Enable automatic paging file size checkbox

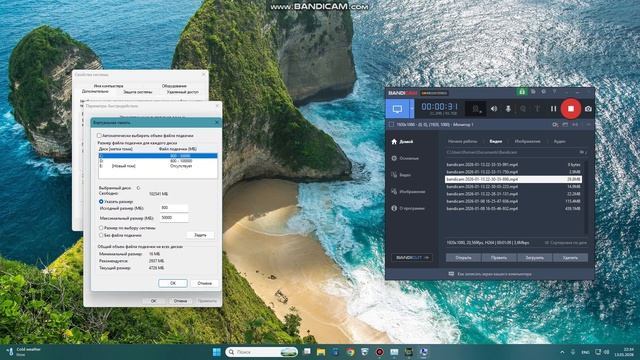tap(99, 136)
